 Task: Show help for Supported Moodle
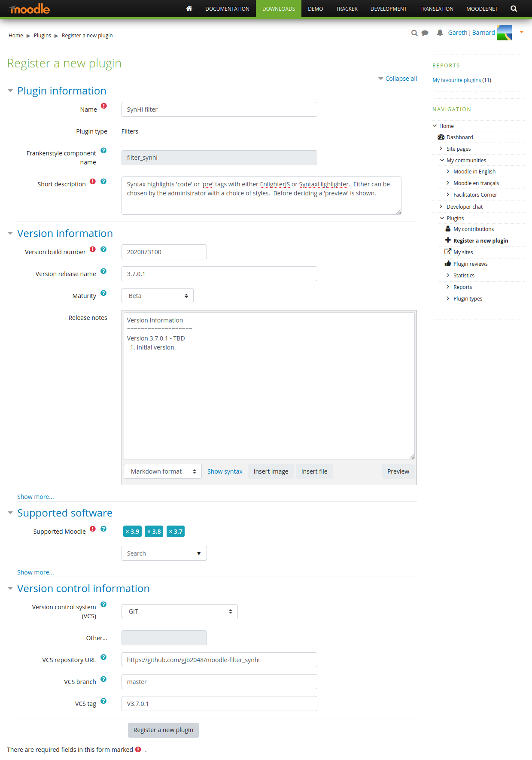103,529
